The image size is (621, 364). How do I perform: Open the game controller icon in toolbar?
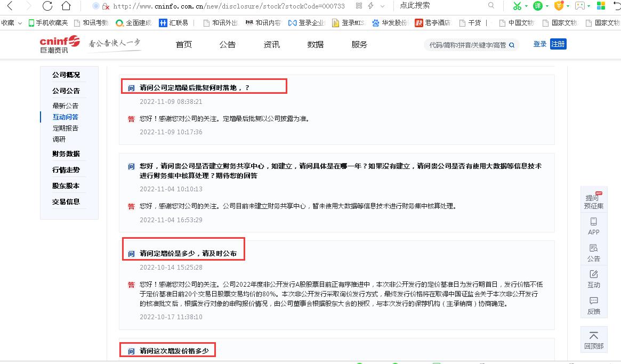click(x=580, y=6)
